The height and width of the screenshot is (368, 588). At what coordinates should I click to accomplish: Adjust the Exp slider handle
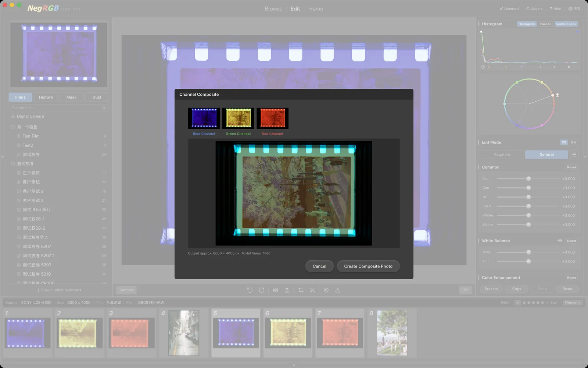click(528, 178)
